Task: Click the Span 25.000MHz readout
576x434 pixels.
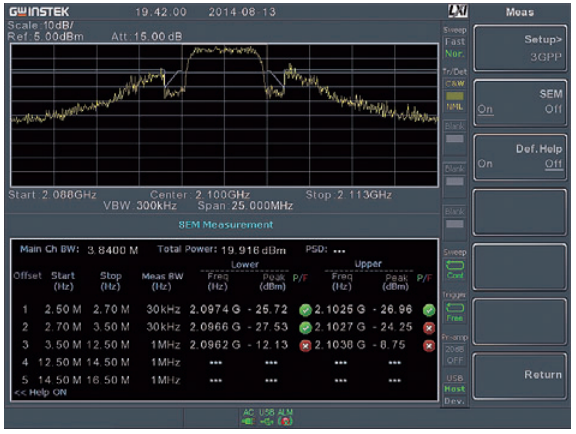Action: point(245,205)
